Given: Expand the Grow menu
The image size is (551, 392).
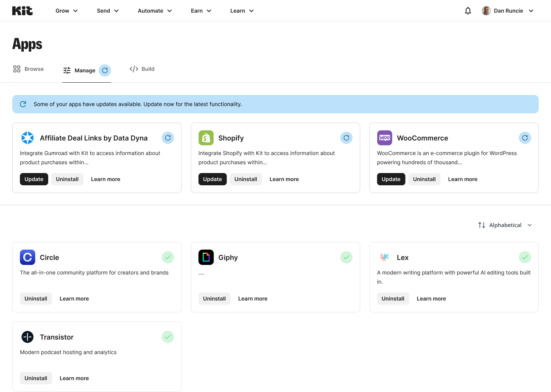Looking at the screenshot, I should pyautogui.click(x=67, y=11).
